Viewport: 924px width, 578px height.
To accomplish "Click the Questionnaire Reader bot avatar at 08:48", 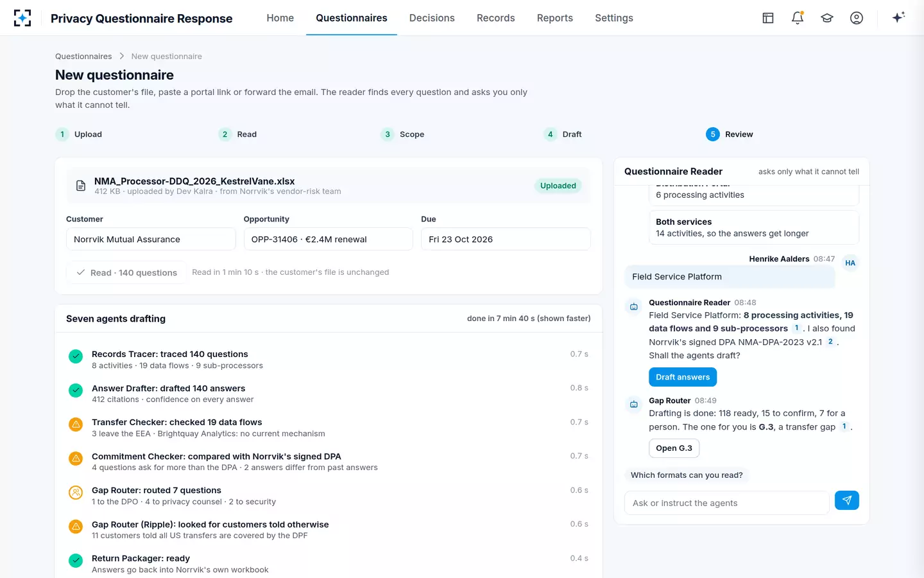I will point(634,307).
